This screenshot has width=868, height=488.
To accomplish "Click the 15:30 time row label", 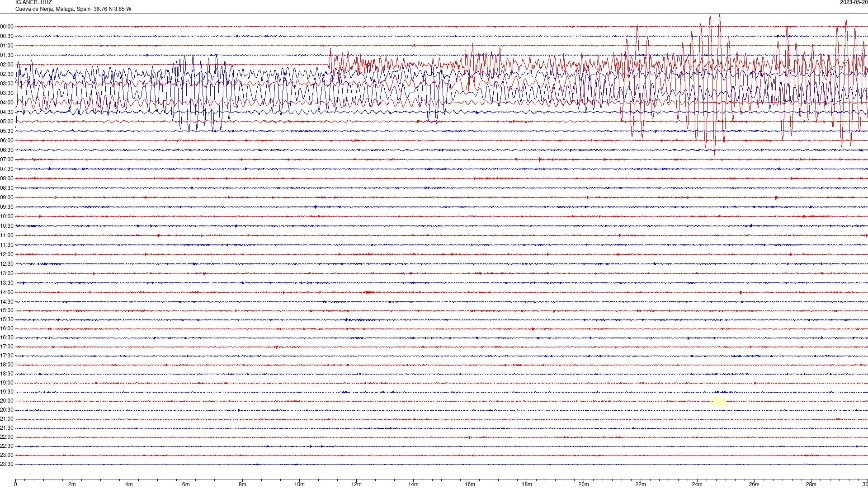I will pyautogui.click(x=7, y=319).
